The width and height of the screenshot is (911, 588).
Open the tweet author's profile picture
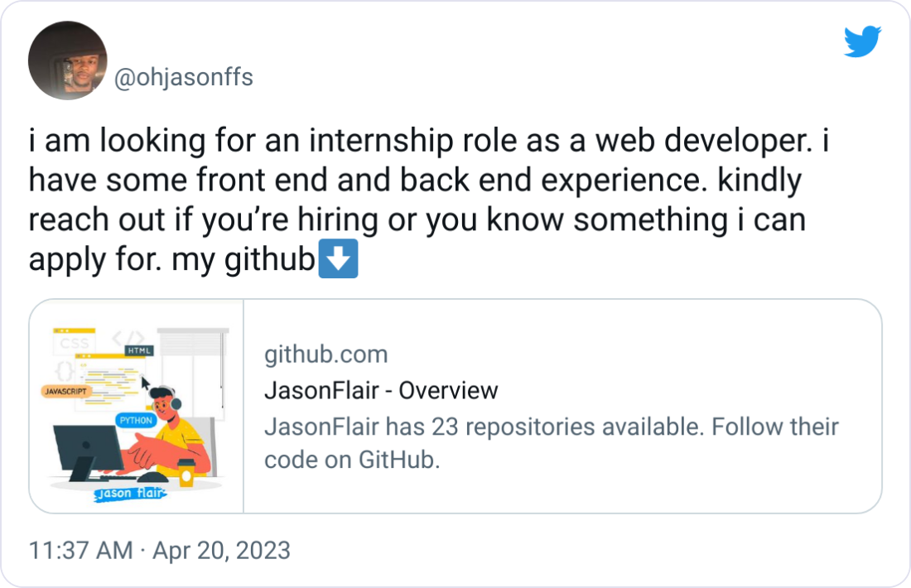pyautogui.click(x=66, y=60)
